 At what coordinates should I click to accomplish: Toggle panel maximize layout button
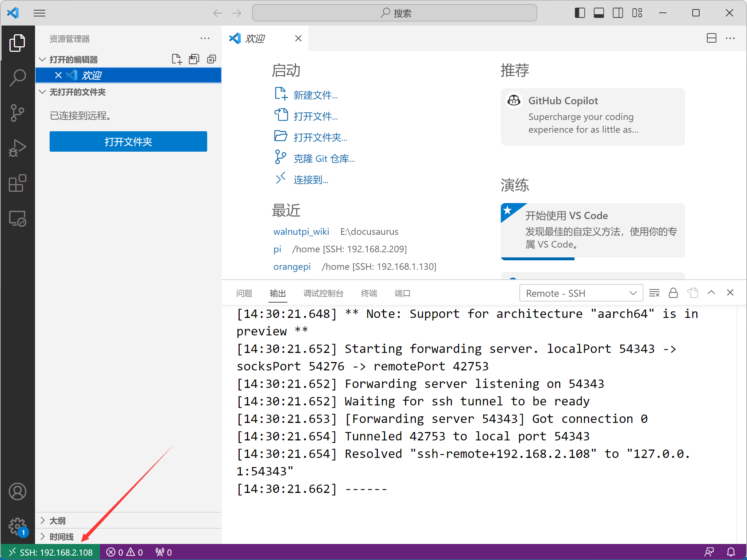(x=711, y=293)
